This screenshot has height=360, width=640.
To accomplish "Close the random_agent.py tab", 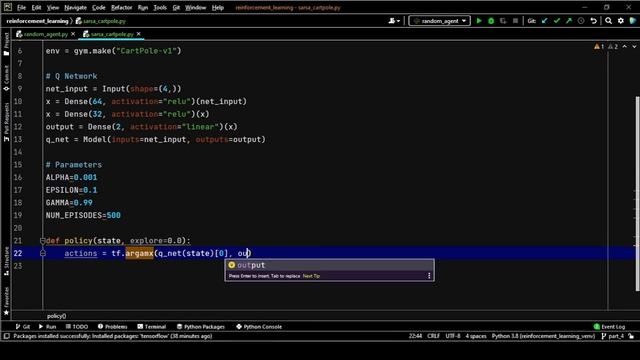I will pyautogui.click(x=73, y=34).
